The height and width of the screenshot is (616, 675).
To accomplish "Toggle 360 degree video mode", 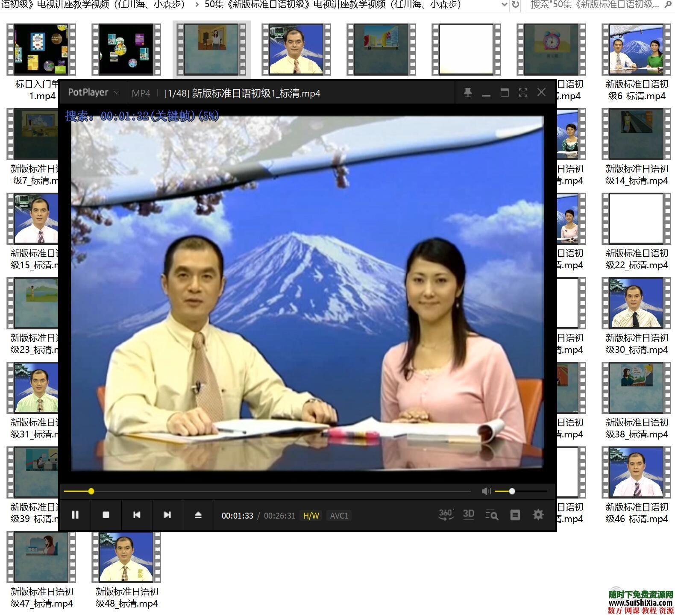I will coord(446,515).
